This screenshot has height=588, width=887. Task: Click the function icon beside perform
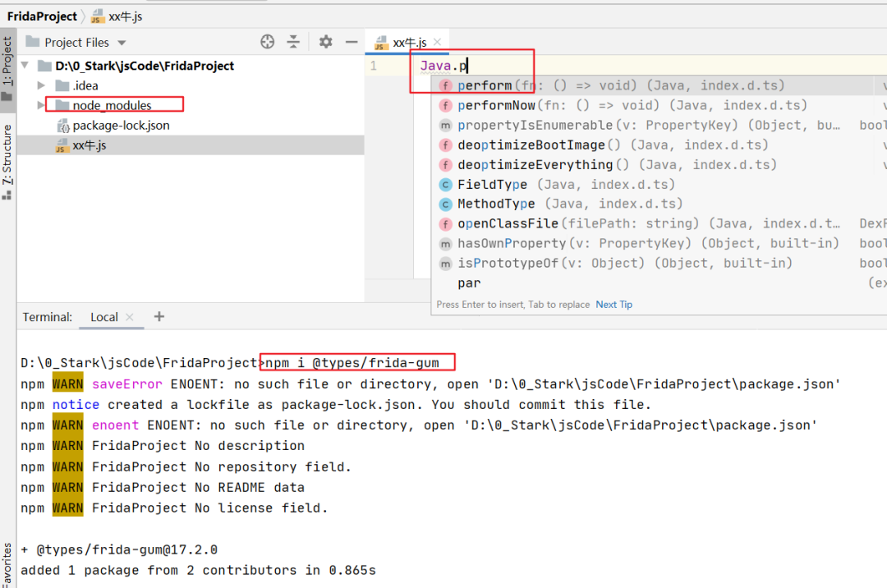tap(446, 85)
